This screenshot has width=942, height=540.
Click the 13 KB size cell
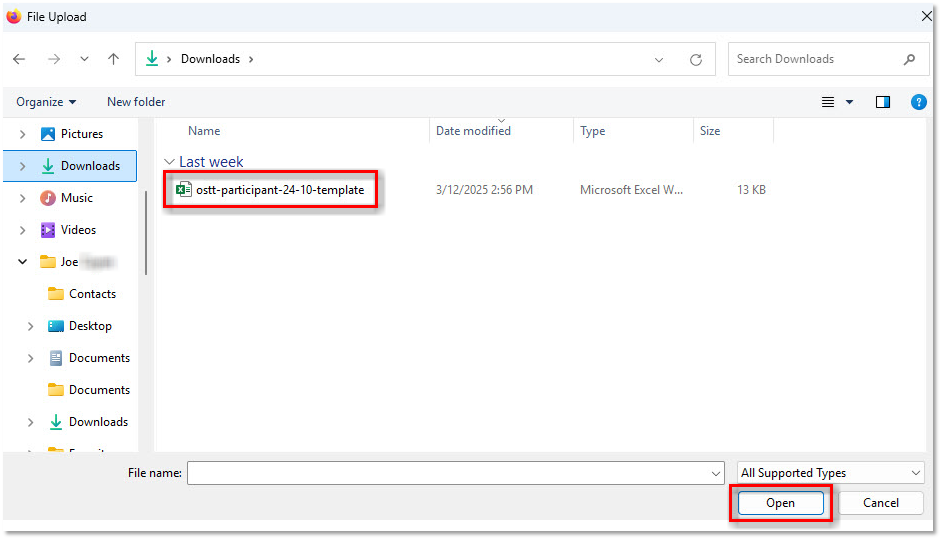coord(751,190)
